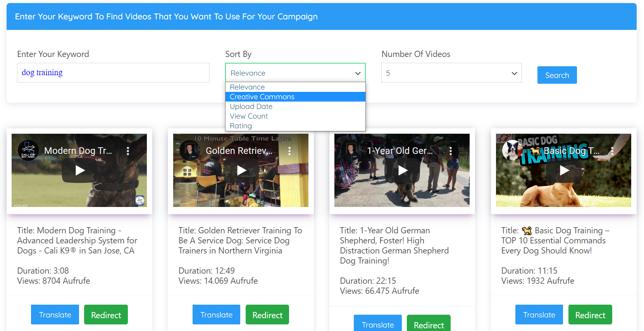Translate the Modern Dog Training video
Image resolution: width=644 pixels, height=331 pixels.
click(x=55, y=315)
